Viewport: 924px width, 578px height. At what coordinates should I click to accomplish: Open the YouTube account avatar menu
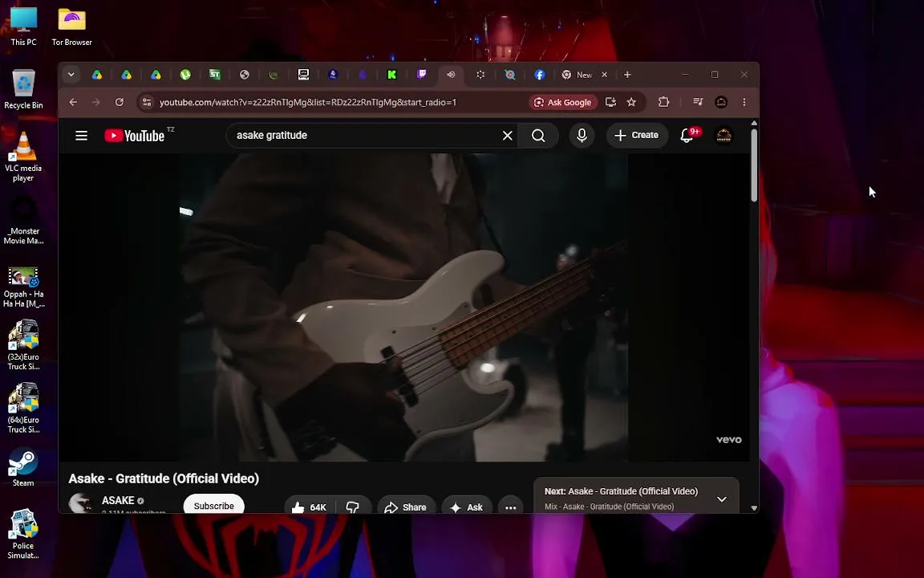[723, 136]
